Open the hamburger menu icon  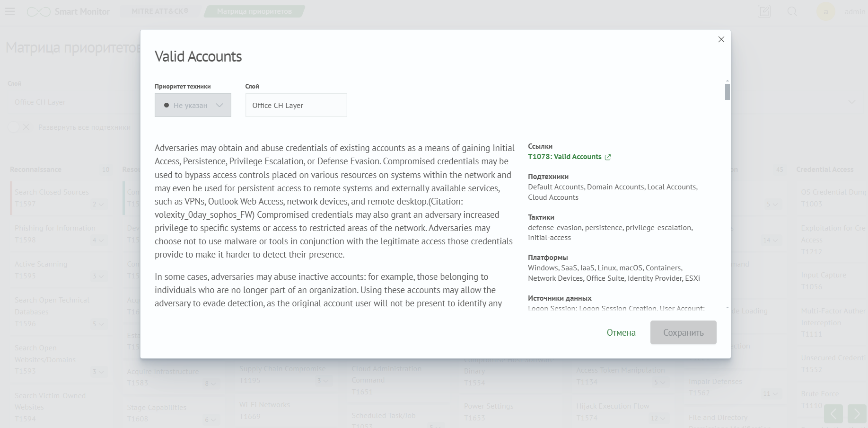(9, 11)
